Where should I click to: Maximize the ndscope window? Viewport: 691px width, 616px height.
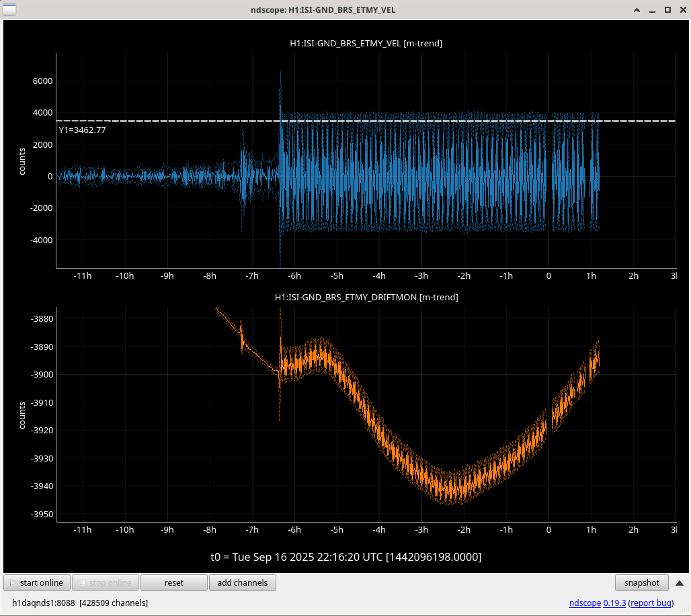(x=667, y=9)
